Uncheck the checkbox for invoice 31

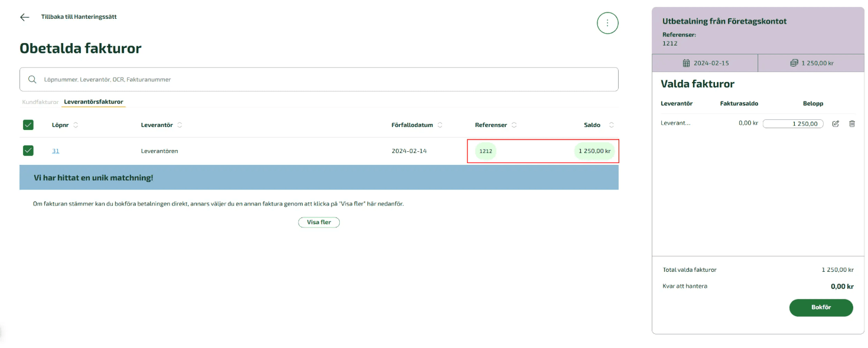[x=28, y=151]
